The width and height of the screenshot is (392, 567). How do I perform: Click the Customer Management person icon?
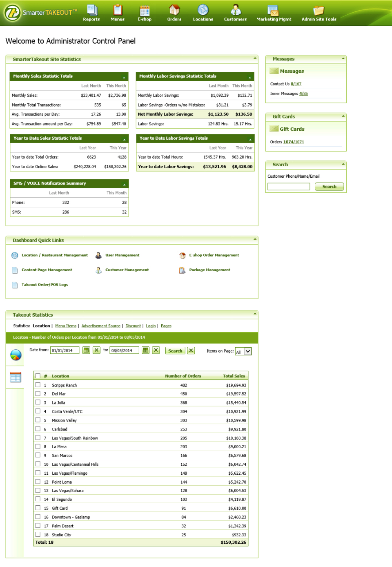click(x=98, y=270)
